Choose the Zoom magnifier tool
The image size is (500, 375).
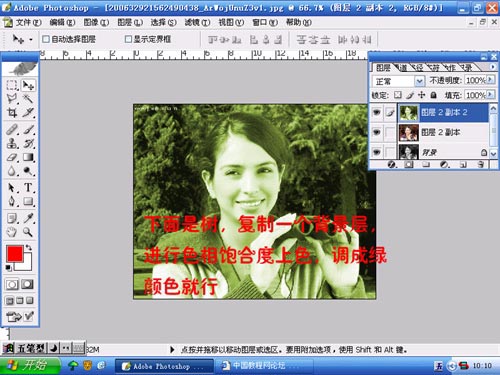point(28,232)
